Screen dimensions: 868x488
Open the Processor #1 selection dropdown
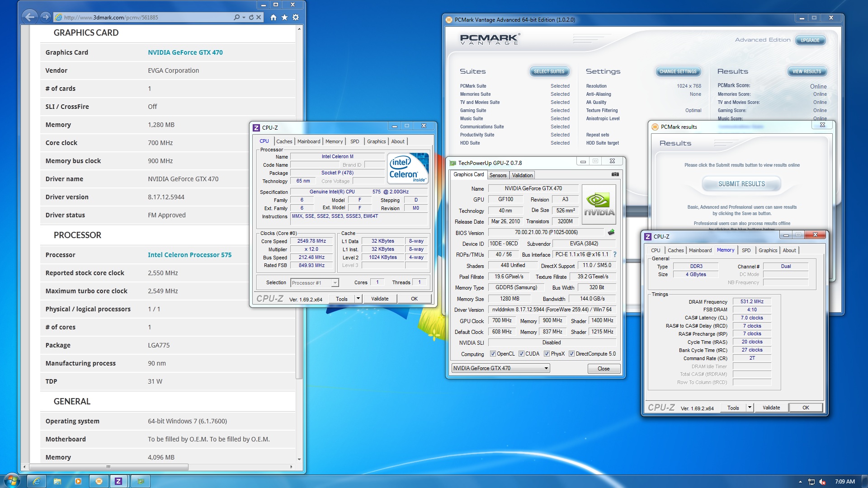pos(314,283)
